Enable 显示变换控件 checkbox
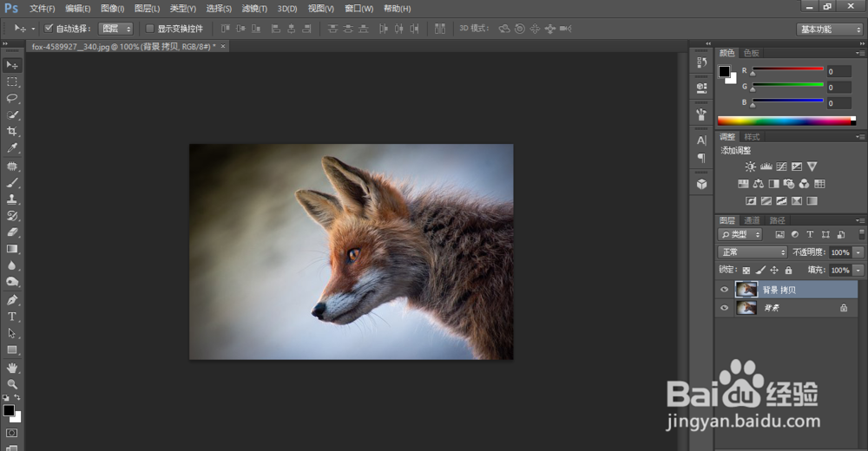This screenshot has width=868, height=451. pos(149,29)
